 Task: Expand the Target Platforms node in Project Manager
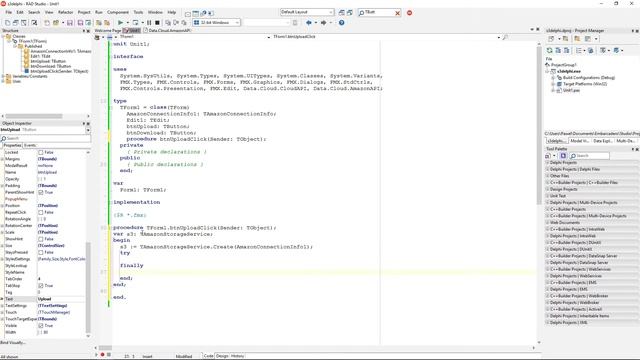553,84
